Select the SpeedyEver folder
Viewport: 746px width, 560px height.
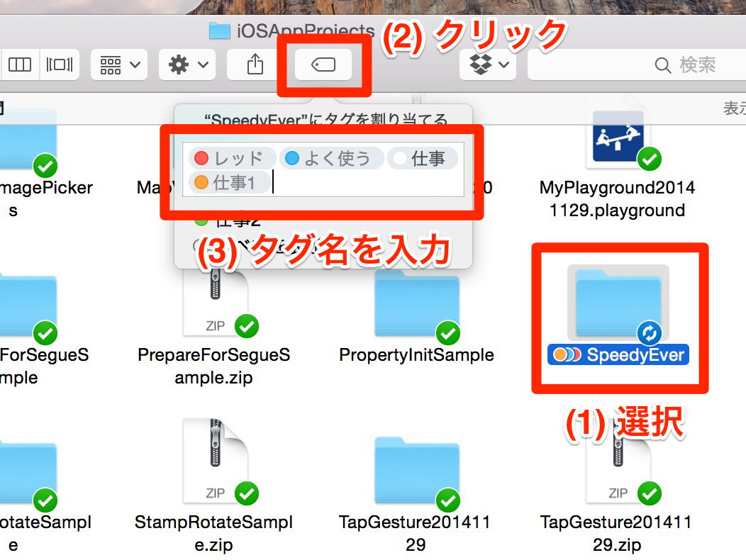click(x=618, y=315)
